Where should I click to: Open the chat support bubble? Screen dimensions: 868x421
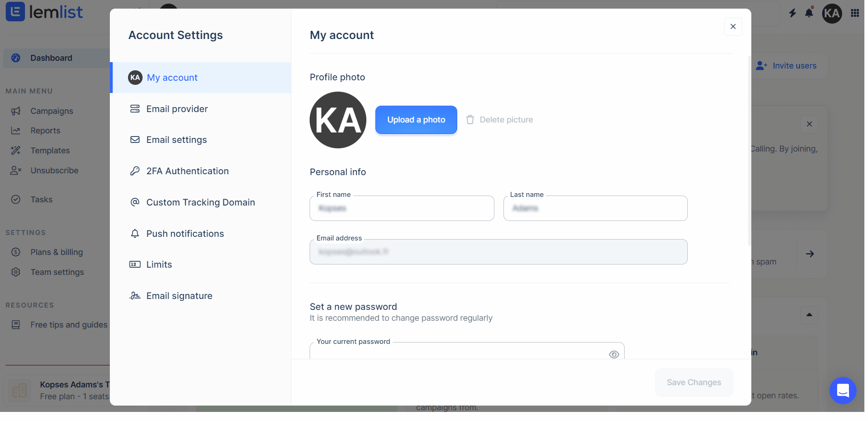843,391
